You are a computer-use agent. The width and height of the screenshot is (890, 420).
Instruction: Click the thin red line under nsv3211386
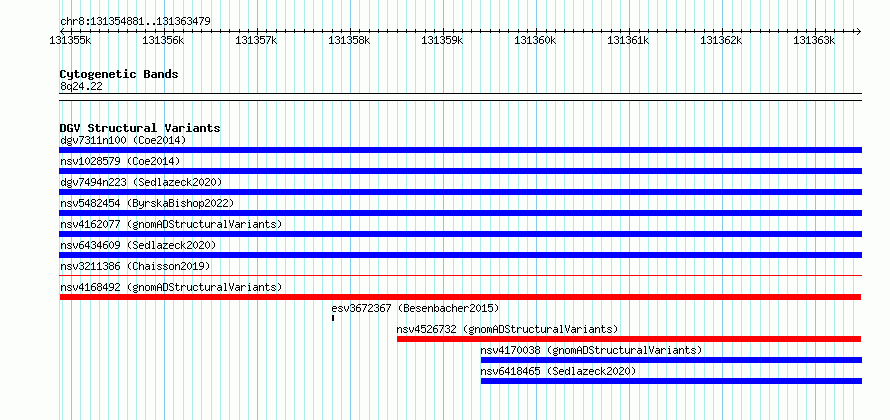pyautogui.click(x=460, y=276)
